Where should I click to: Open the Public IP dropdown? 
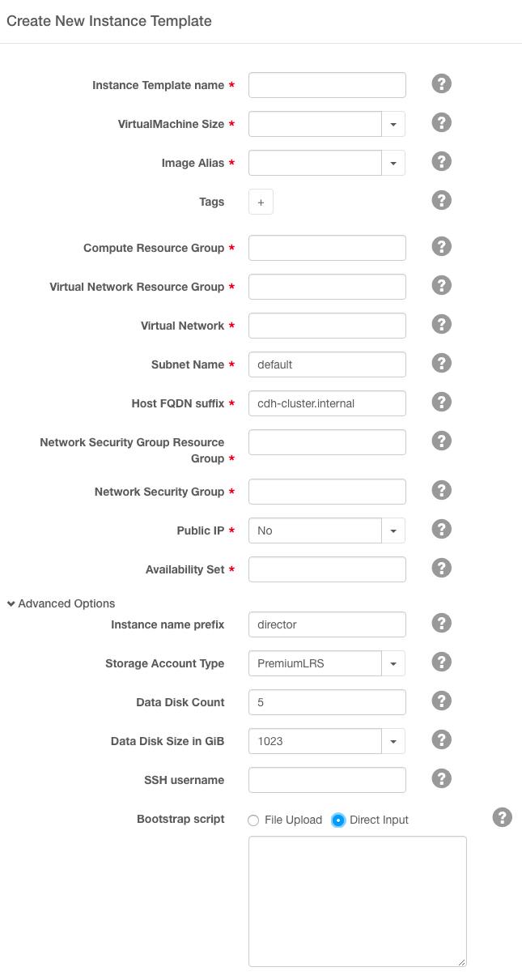pos(393,530)
